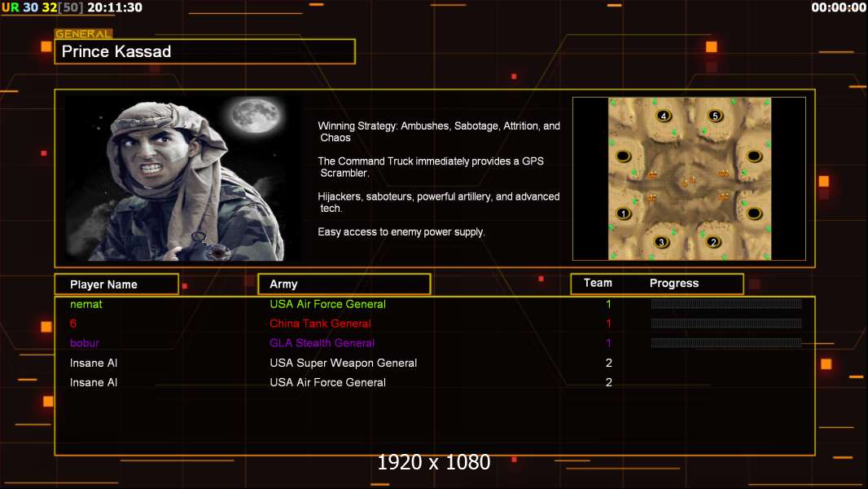Image resolution: width=868 pixels, height=489 pixels.
Task: Click bobur's loading progress bar
Action: pos(726,343)
